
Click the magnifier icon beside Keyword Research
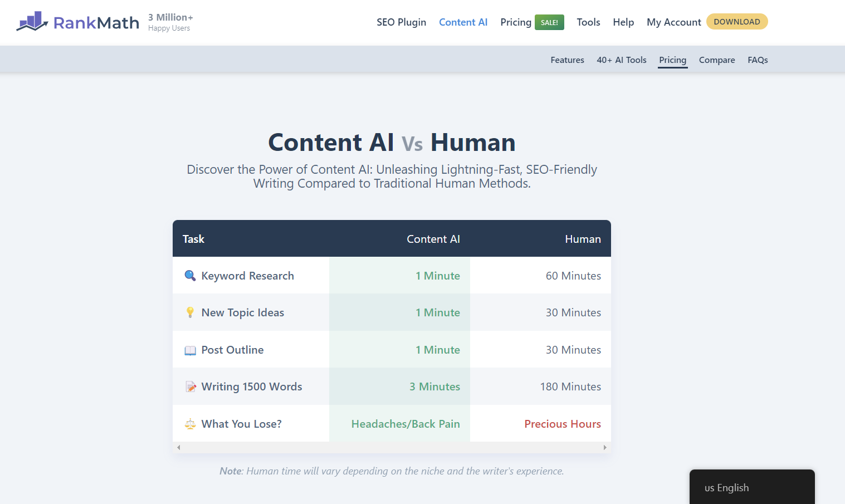coord(190,276)
